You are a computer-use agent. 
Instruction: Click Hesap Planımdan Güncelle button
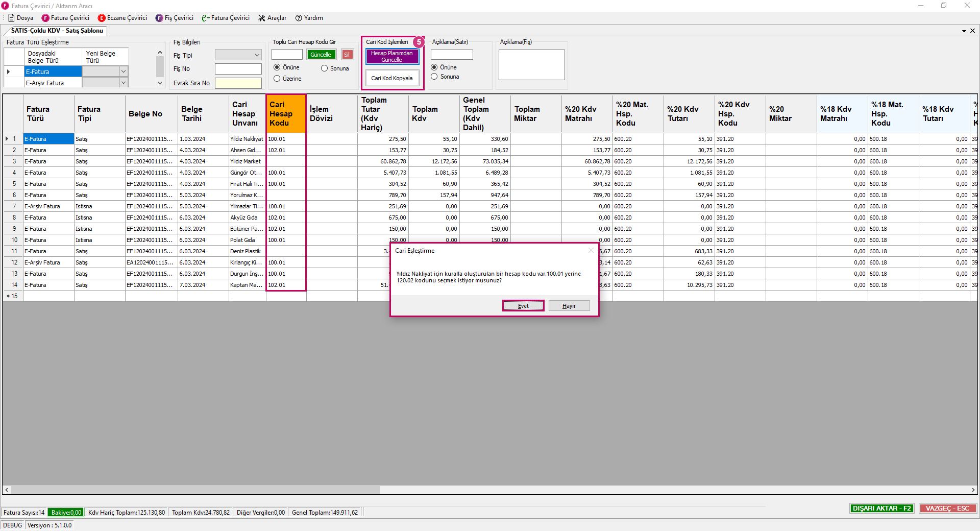point(392,57)
